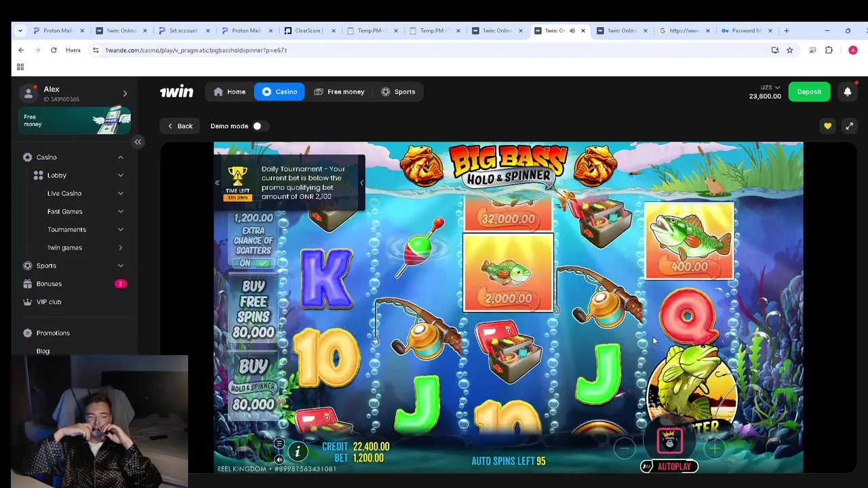868x488 pixels.
Task: Click the address bar URL
Action: tap(196, 50)
